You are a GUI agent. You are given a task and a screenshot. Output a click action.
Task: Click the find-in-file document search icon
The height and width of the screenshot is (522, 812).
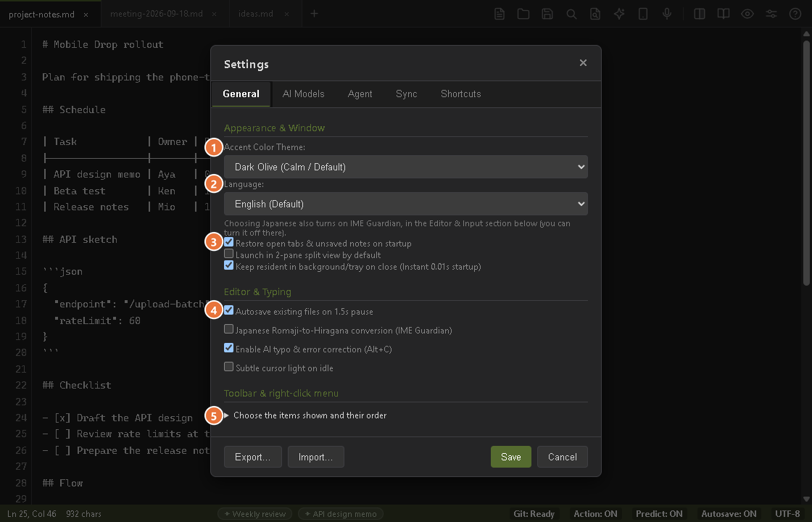click(595, 14)
